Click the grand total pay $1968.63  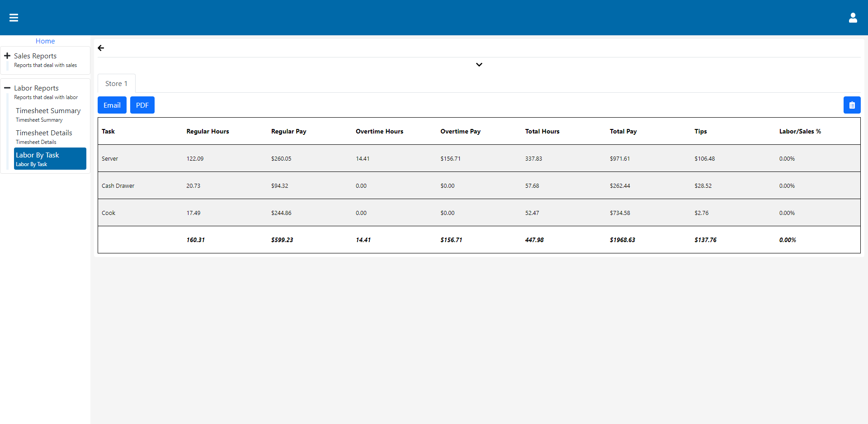click(623, 240)
